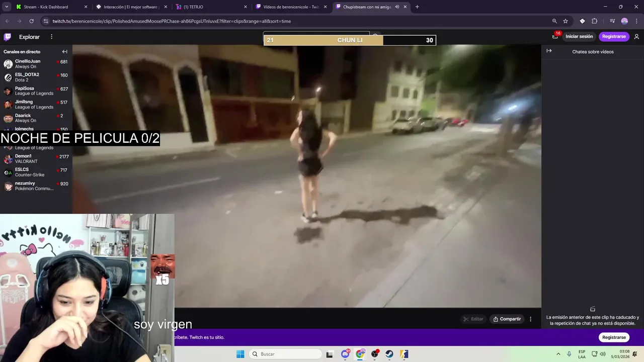Image resolution: width=644 pixels, height=362 pixels.
Task: Open PapiSosa League of Legends channel
Action: click(x=35, y=91)
